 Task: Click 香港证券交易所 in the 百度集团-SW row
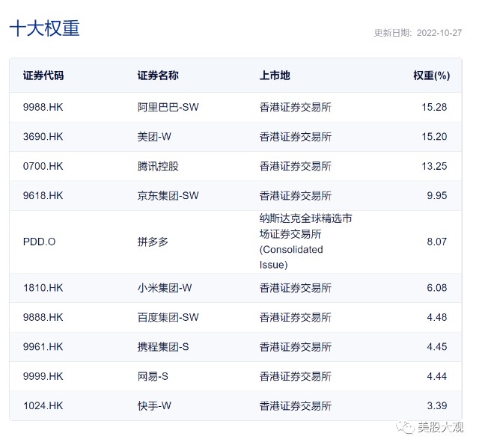[x=296, y=317]
